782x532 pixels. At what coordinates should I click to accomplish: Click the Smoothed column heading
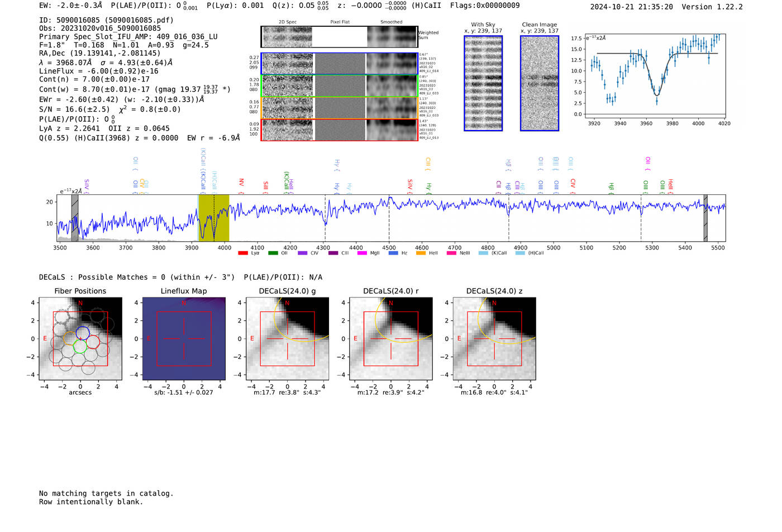(392, 22)
